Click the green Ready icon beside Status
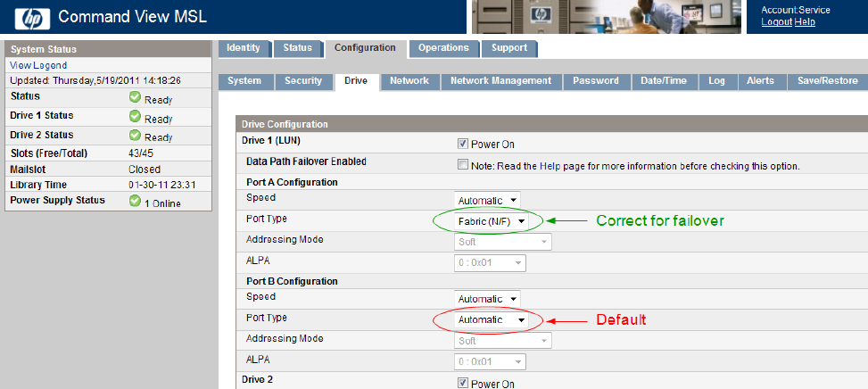868x389 pixels. tap(135, 97)
